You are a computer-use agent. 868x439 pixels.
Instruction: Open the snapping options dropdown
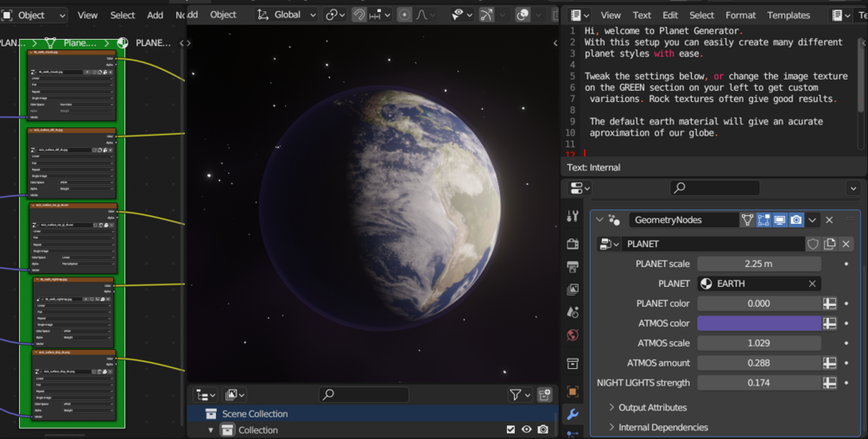380,15
